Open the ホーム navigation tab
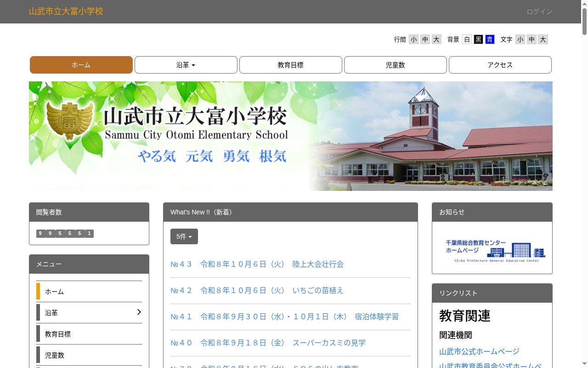Screen dimensions: 588x368 coord(81,65)
